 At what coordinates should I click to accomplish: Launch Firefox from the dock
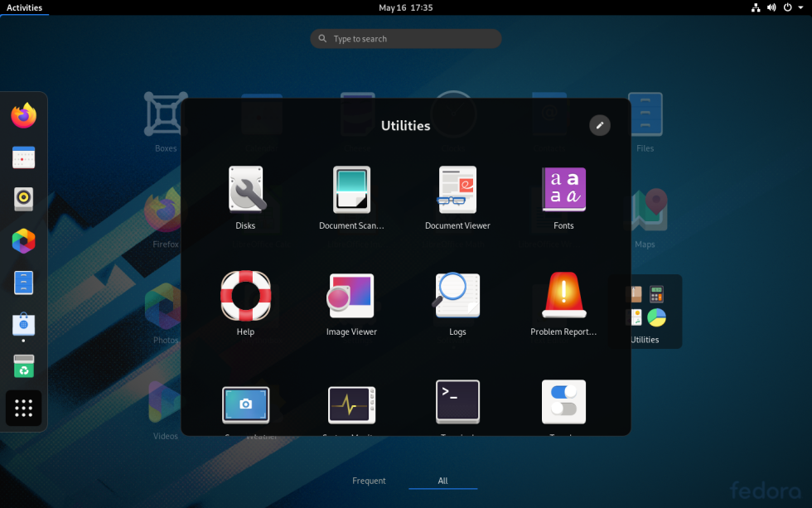pos(23,115)
